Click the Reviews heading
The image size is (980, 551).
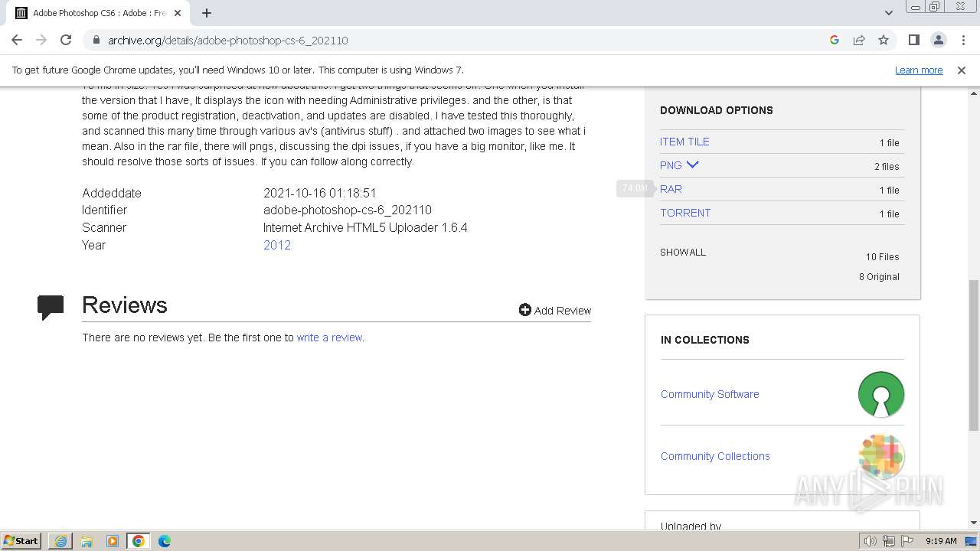click(x=125, y=305)
